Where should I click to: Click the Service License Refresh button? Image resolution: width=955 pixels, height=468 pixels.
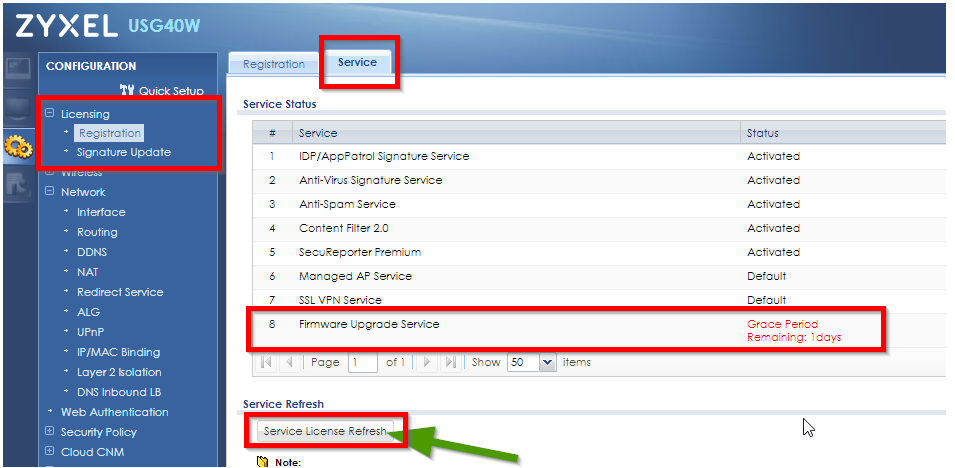[x=325, y=431]
